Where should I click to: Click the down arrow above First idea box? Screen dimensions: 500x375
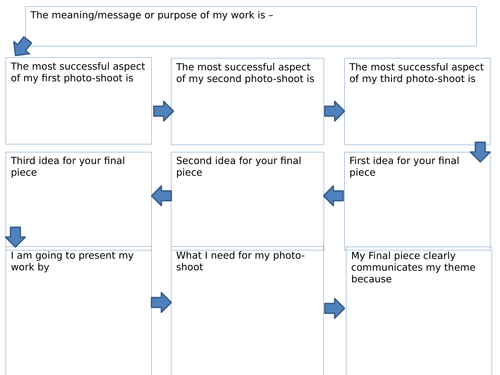coord(480,152)
